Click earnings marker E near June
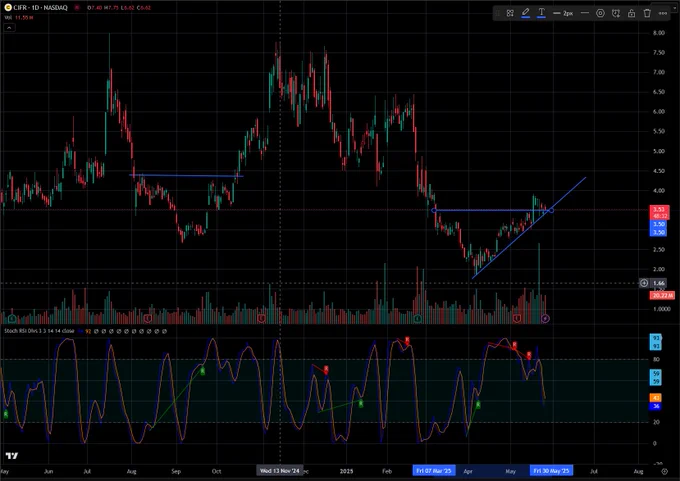The height and width of the screenshot is (481, 680). [x=12, y=319]
